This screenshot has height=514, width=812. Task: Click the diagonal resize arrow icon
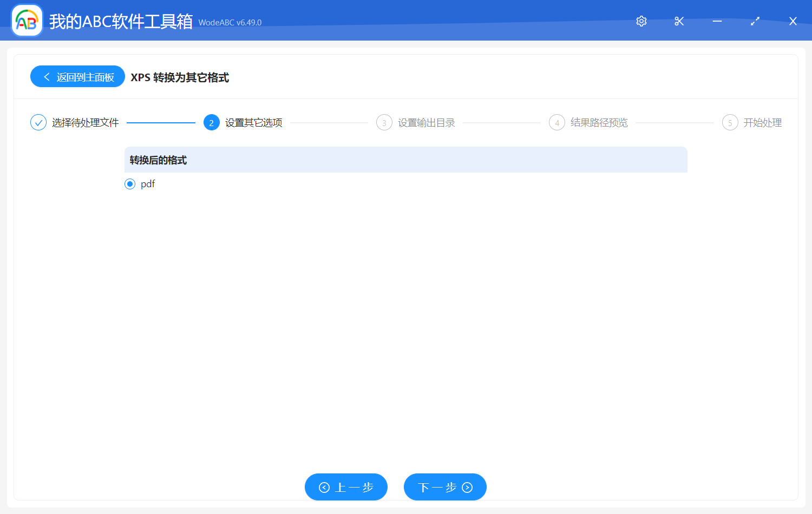pyautogui.click(x=755, y=21)
